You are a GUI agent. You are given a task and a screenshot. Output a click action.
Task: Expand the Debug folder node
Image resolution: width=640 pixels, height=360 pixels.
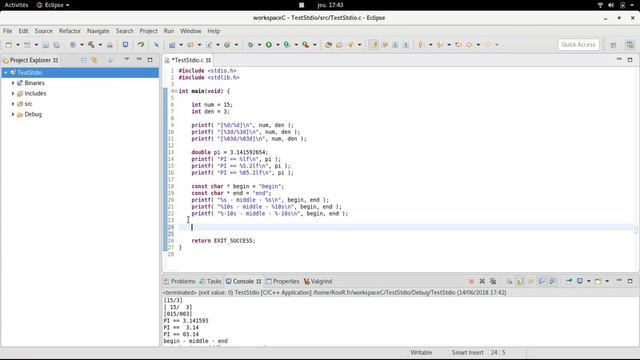click(x=13, y=115)
